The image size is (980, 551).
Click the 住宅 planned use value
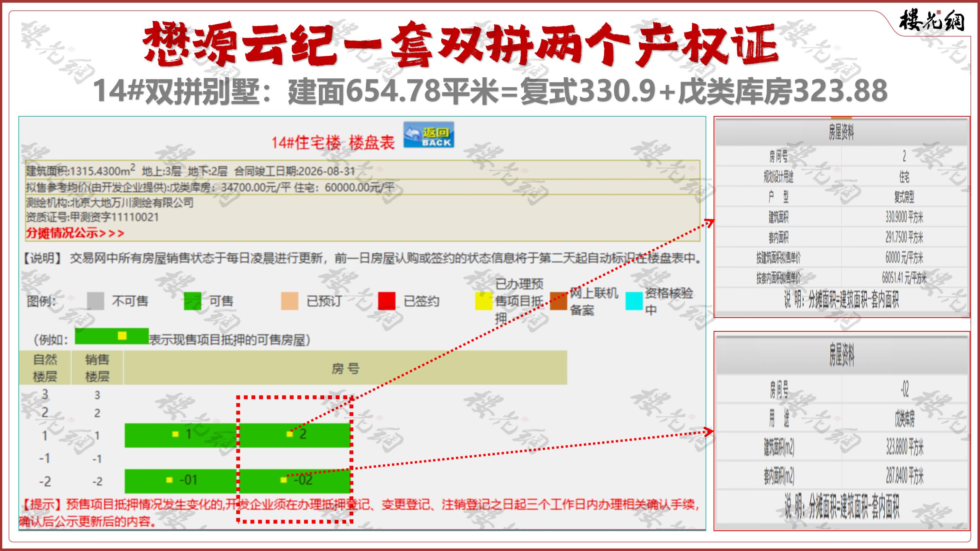point(904,177)
